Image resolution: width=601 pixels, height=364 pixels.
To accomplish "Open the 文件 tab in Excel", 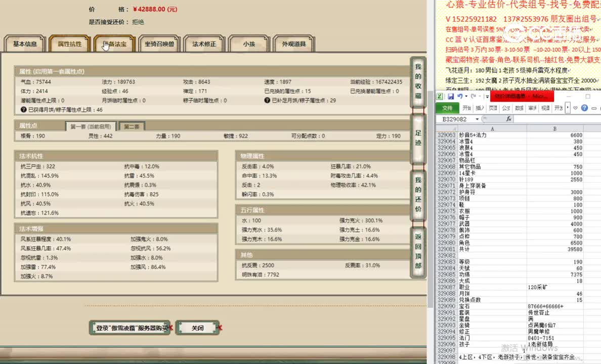I will 447,108.
